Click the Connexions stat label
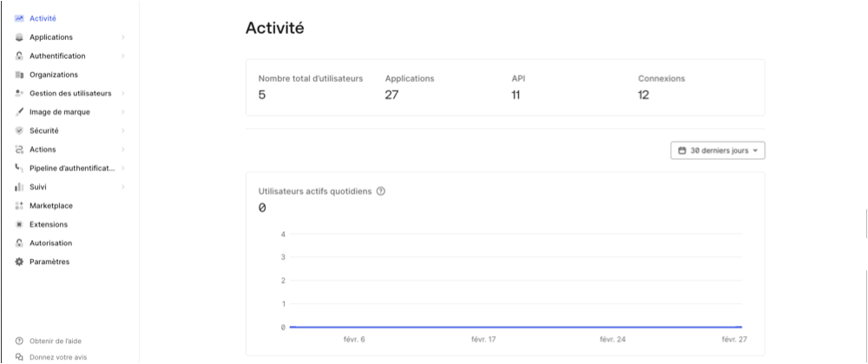868x364 pixels. 661,79
